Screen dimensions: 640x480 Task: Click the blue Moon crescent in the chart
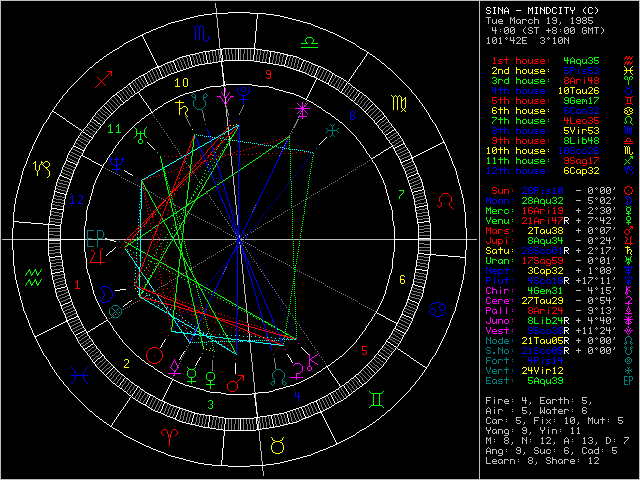point(106,291)
